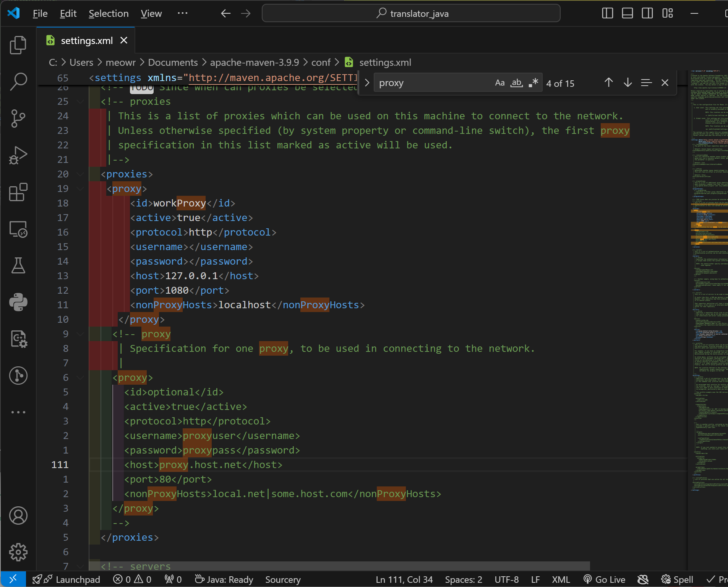This screenshot has height=587, width=728.
Task: Collapse the proxies tag fold arrow
Action: coord(80,174)
